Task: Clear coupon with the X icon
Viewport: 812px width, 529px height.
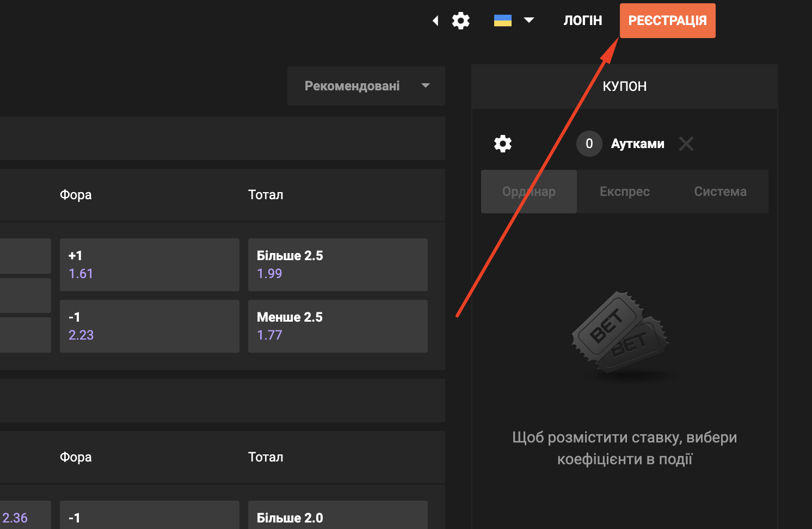Action: point(686,144)
